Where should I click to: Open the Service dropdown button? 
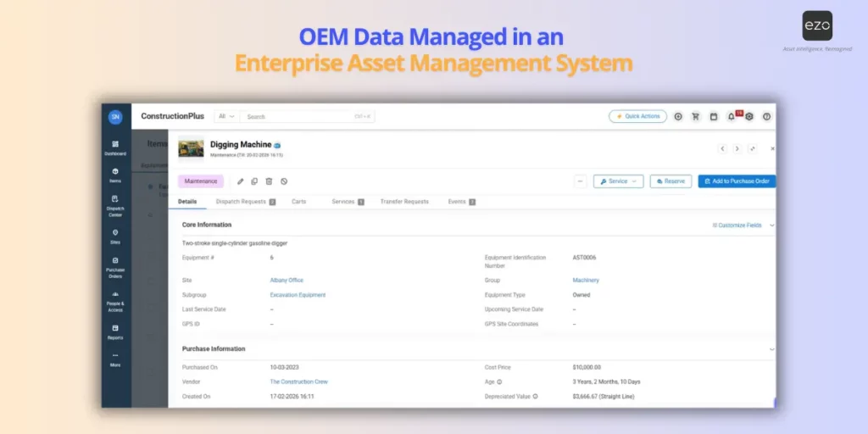(618, 181)
